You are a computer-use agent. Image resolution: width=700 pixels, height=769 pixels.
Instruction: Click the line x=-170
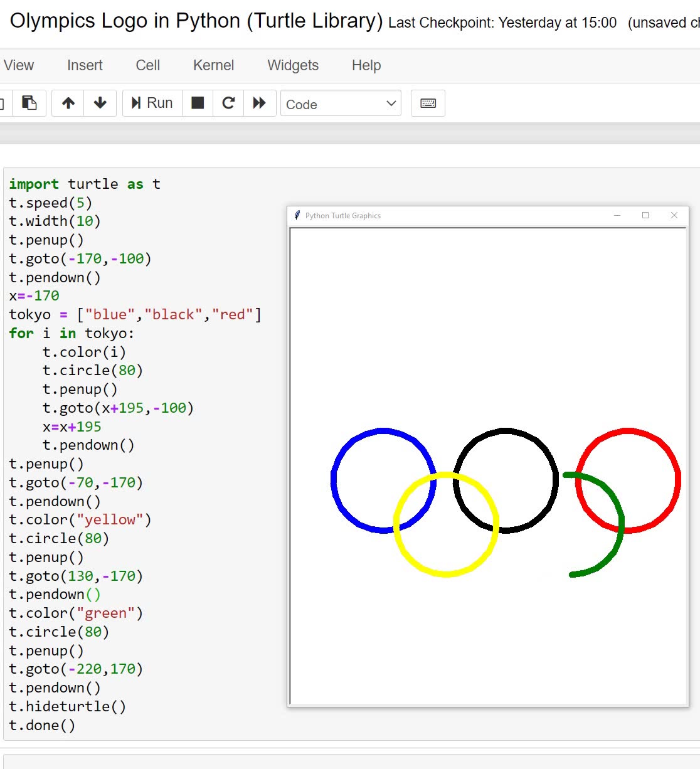click(x=34, y=295)
